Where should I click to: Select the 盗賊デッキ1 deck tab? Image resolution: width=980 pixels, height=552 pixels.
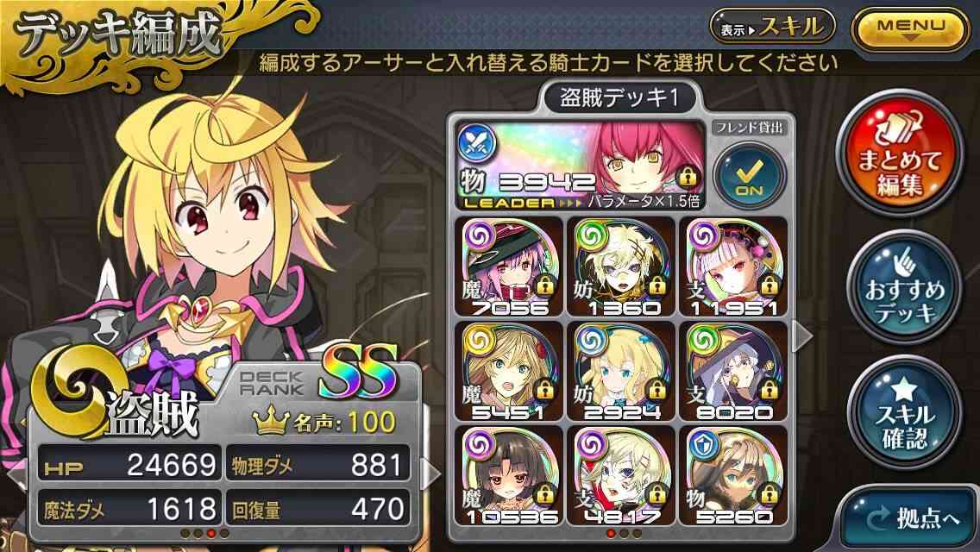619,97
